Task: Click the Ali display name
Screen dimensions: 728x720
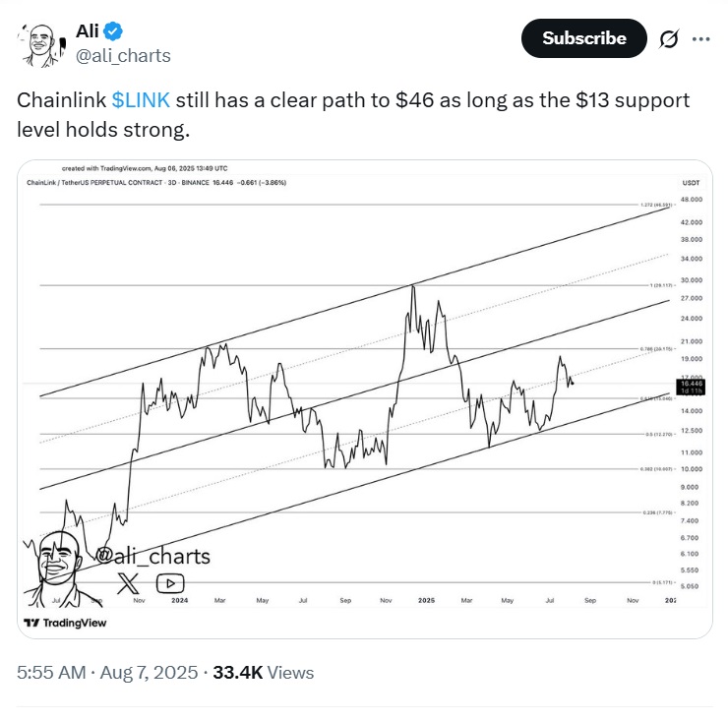Action: click(x=87, y=31)
